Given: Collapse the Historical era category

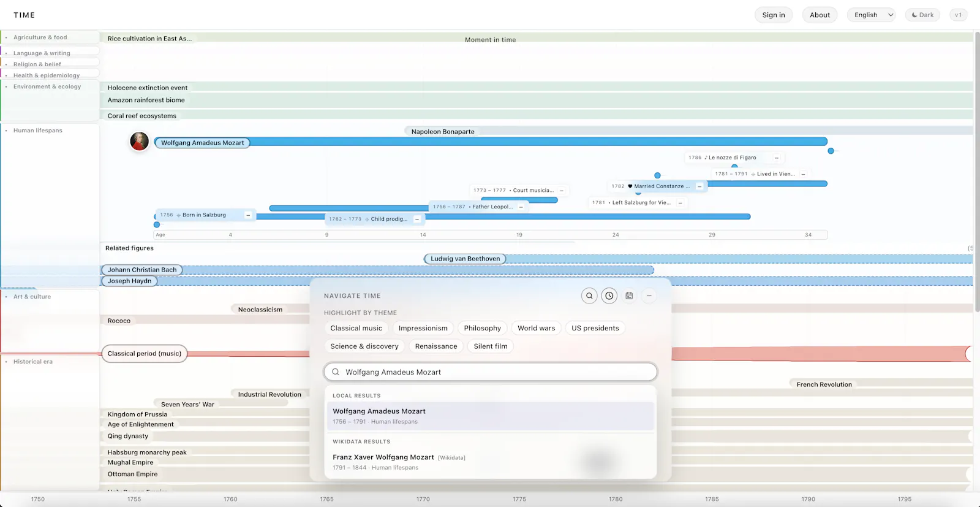Looking at the screenshot, I should [33, 362].
